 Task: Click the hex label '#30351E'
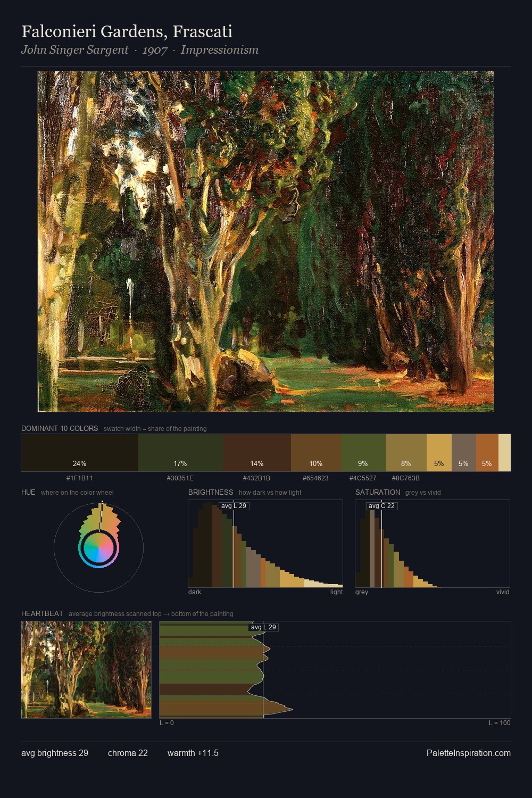tap(180, 478)
